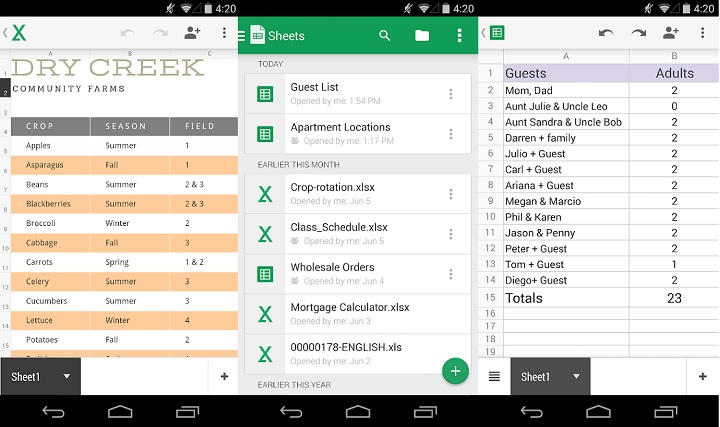Tap Android recent apps button under Guests screen

pyautogui.click(x=665, y=412)
